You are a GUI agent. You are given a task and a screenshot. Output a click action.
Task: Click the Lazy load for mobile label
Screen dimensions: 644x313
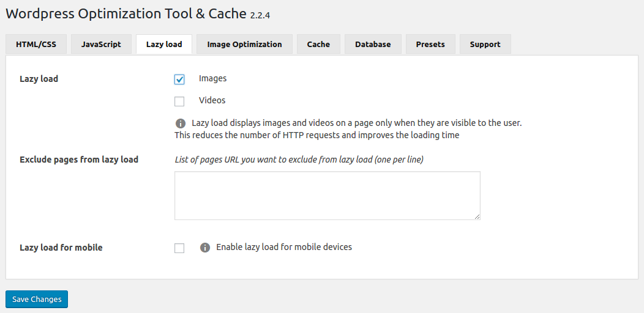(61, 248)
